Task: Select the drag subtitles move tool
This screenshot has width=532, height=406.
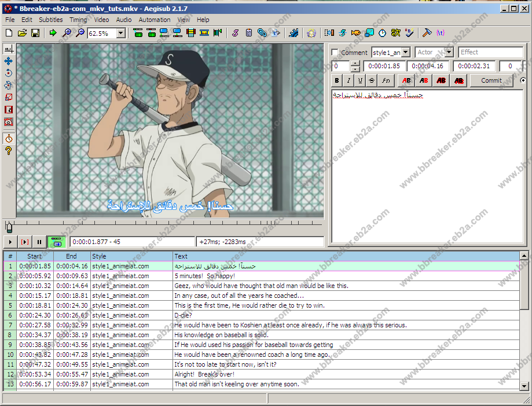Action: (x=9, y=61)
